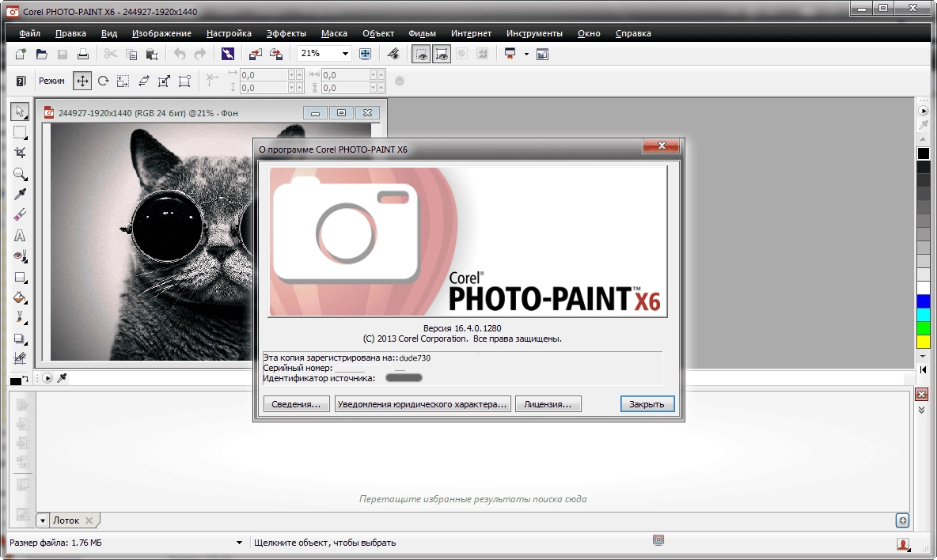This screenshot has width=937, height=560.
Task: Select the Crop tool
Action: [20, 153]
